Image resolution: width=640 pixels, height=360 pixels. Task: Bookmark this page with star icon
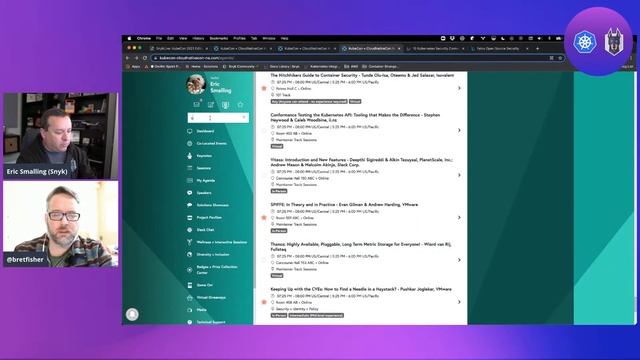pos(560,58)
